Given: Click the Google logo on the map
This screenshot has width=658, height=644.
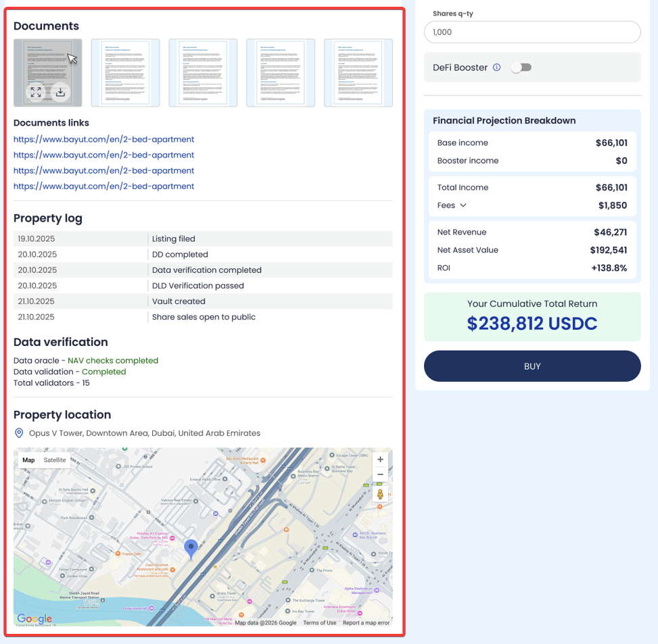Looking at the screenshot, I should point(34,618).
